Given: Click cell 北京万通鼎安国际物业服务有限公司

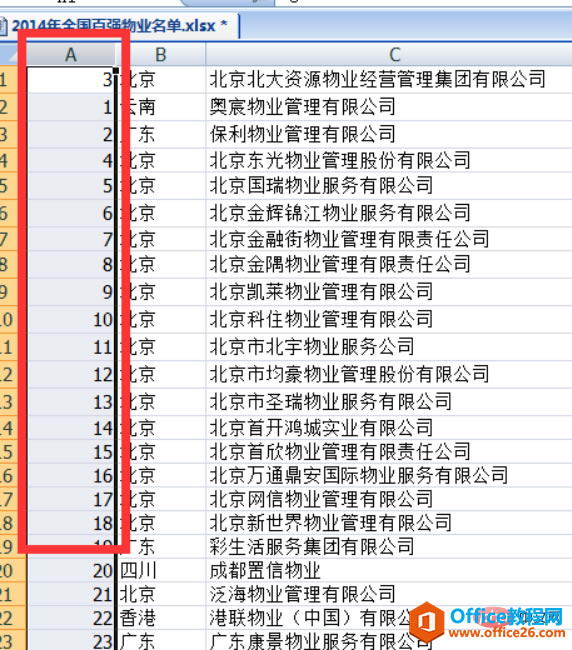Looking at the screenshot, I should tap(389, 475).
